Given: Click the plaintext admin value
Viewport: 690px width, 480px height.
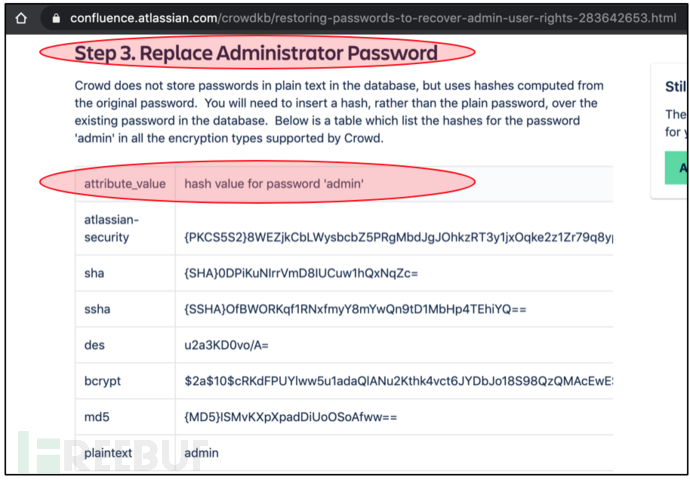Looking at the screenshot, I should (202, 453).
